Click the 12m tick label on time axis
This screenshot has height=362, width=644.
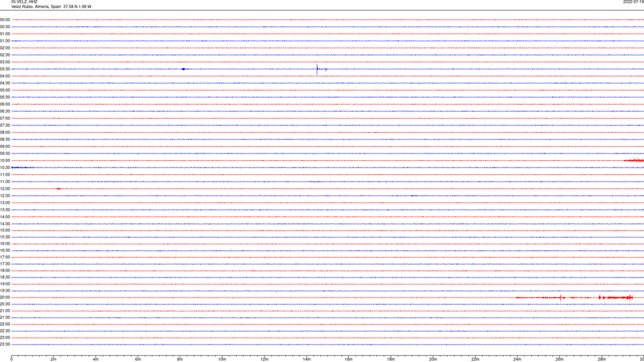(264, 359)
